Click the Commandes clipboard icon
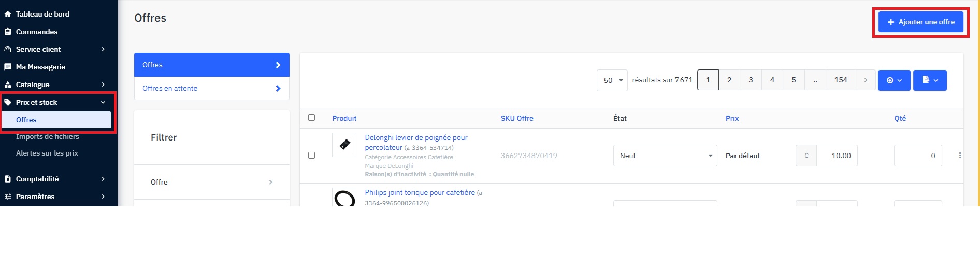980x266 pixels. (x=8, y=32)
